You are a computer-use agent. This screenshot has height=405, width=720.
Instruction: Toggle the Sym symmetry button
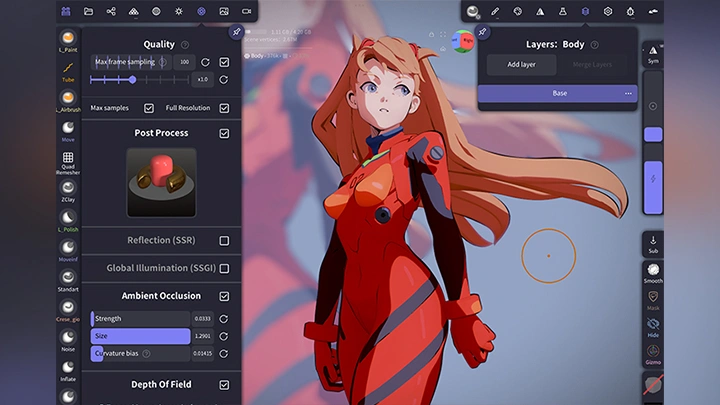(653, 55)
